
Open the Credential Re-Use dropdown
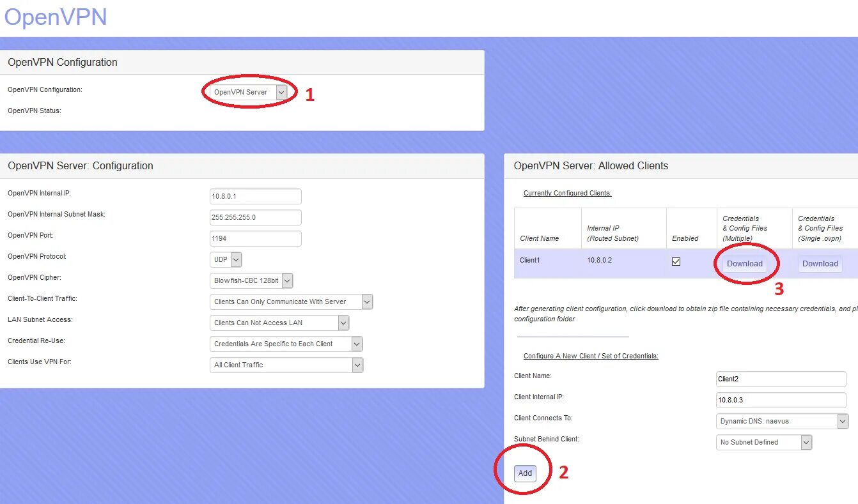(x=286, y=344)
